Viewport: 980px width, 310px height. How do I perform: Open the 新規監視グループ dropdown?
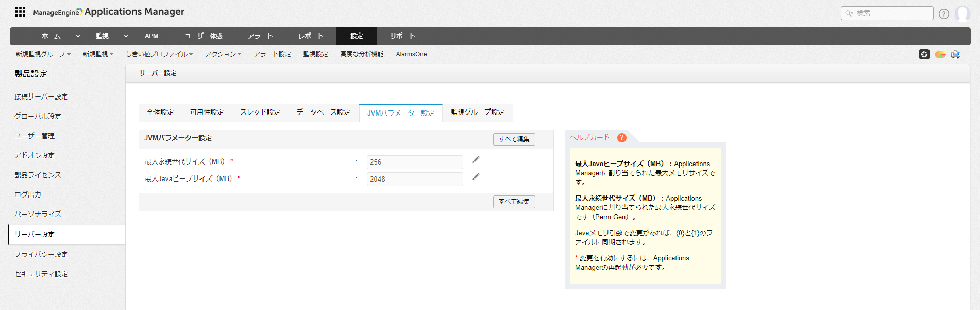(x=43, y=54)
